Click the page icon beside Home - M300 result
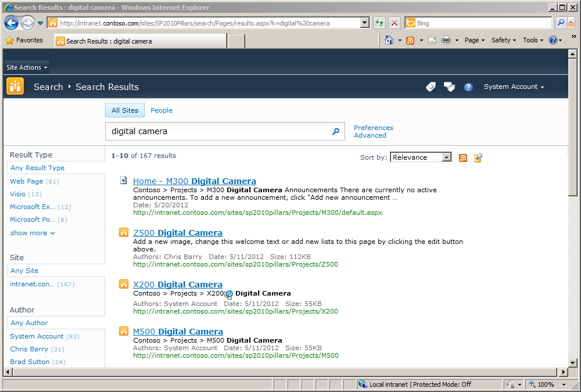Image resolution: width=581 pixels, height=392 pixels. [123, 181]
